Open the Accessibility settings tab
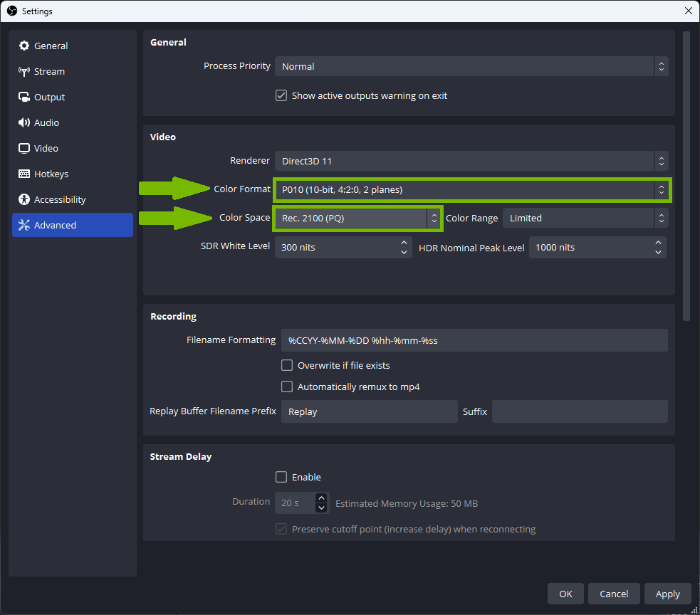The width and height of the screenshot is (700, 615). click(x=73, y=199)
